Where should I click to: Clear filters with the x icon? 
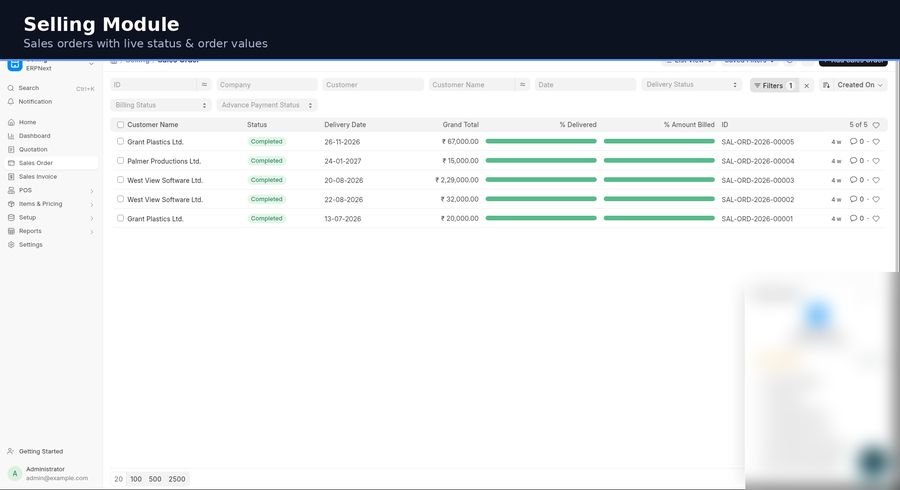(806, 85)
